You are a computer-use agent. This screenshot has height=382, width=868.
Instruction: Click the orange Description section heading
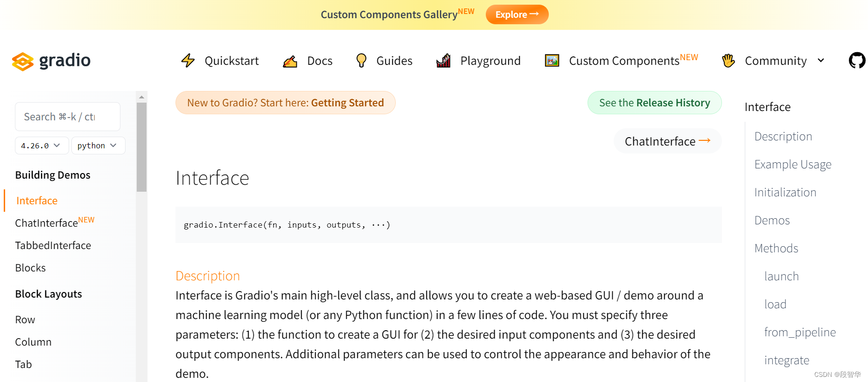coord(208,276)
